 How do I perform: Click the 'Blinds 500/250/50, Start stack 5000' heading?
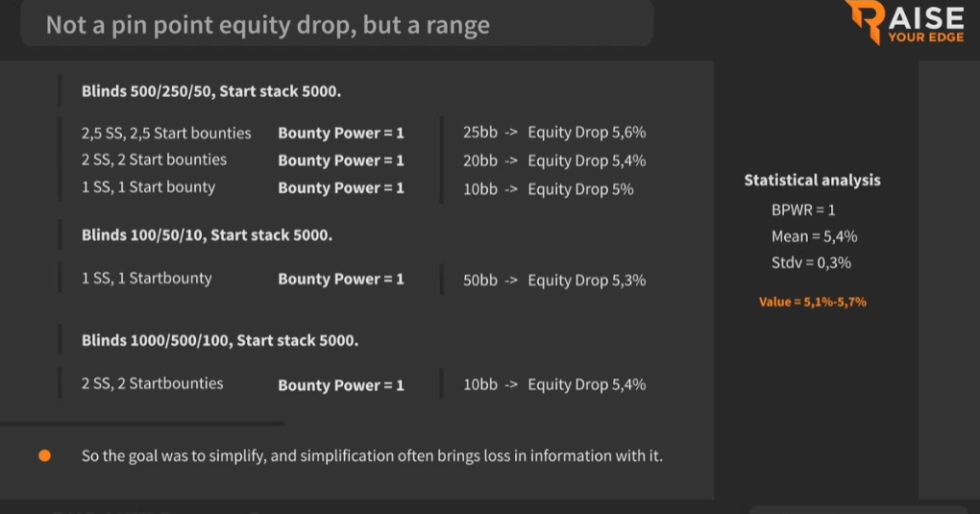click(211, 91)
